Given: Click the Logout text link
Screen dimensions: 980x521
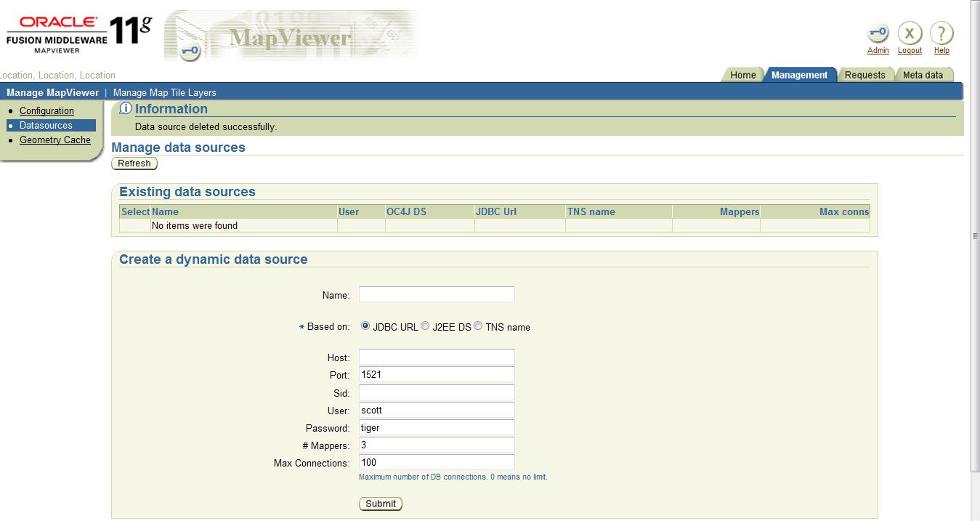Looking at the screenshot, I should pos(910,50).
